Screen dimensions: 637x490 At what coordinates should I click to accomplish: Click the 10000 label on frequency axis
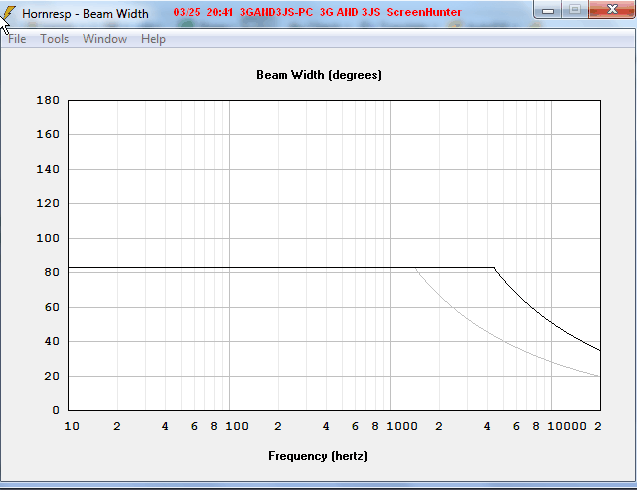[x=567, y=426]
